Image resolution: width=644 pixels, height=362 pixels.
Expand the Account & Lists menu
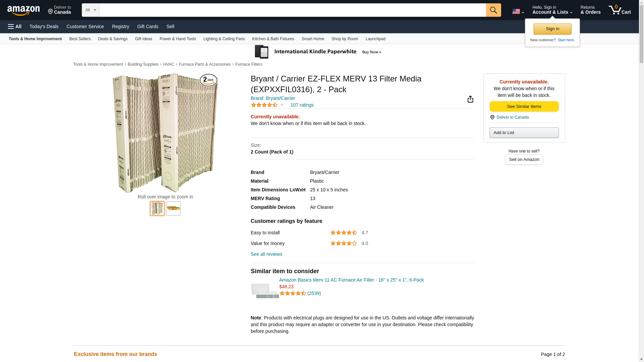pos(552,10)
